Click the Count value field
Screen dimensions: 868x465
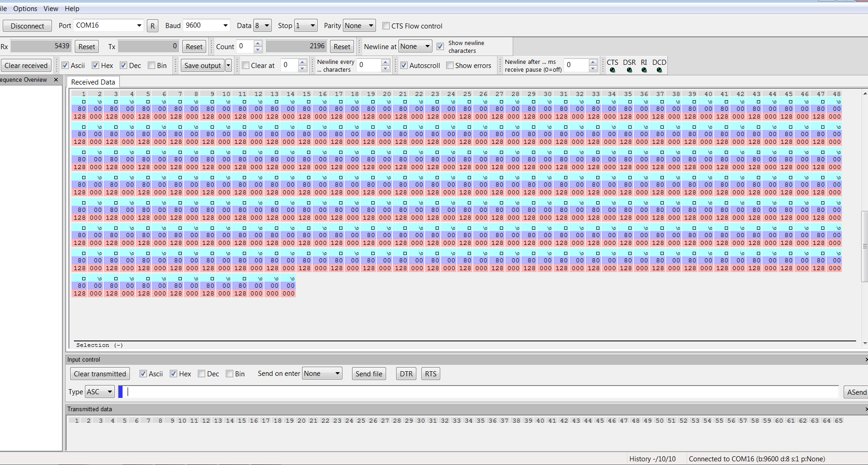point(245,46)
